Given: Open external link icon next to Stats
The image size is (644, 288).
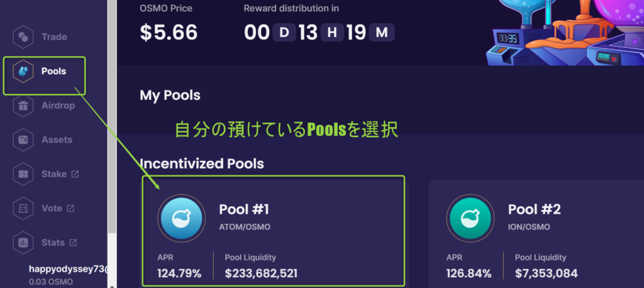Looking at the screenshot, I should [73, 243].
